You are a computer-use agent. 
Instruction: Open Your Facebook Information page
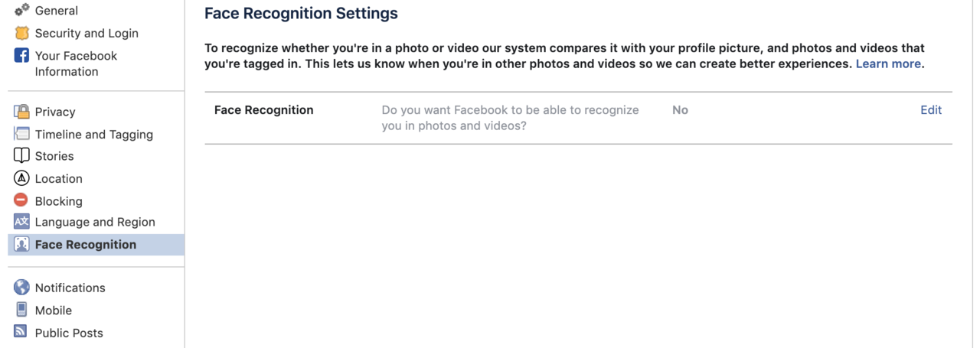coord(76,63)
